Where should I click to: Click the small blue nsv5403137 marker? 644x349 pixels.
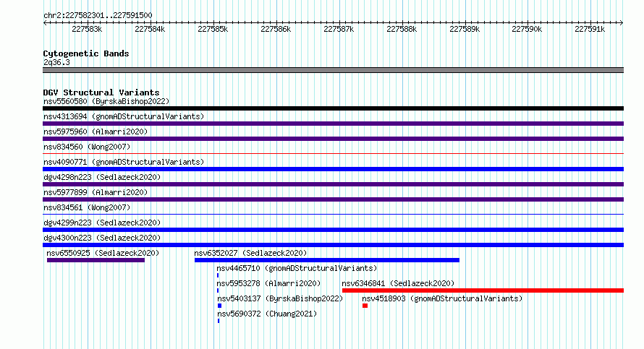coord(219,306)
